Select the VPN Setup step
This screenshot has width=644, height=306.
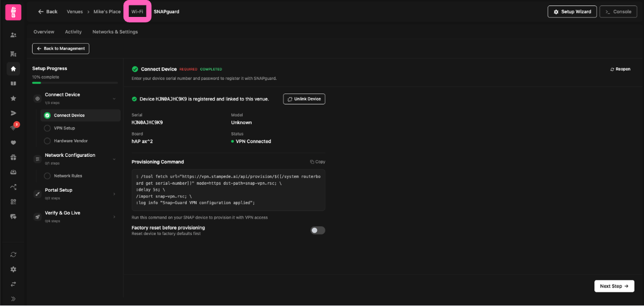[x=64, y=128]
